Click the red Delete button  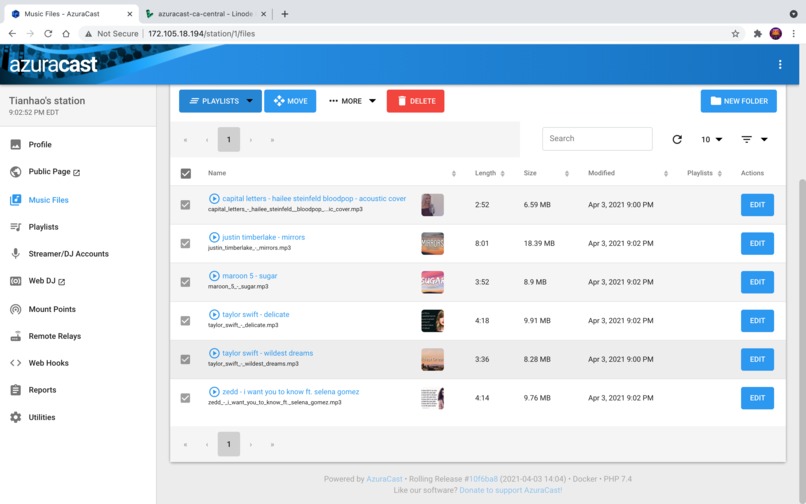coord(415,101)
